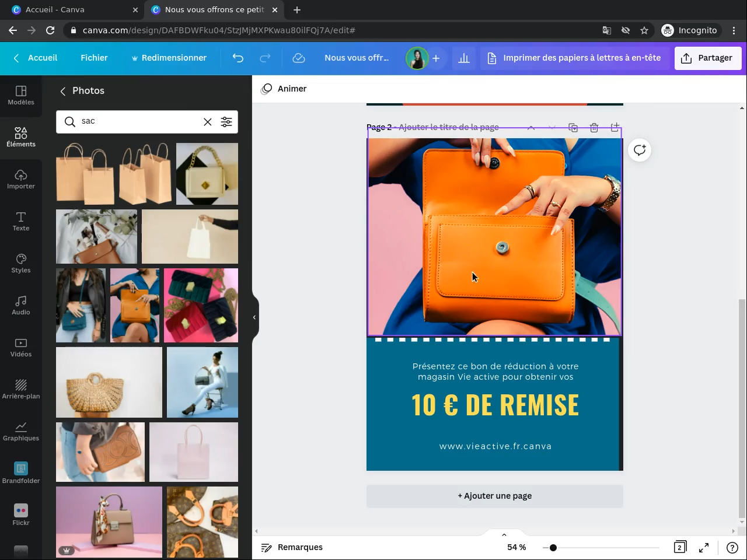Duplicate page 2
The height and width of the screenshot is (560, 747).
(573, 127)
